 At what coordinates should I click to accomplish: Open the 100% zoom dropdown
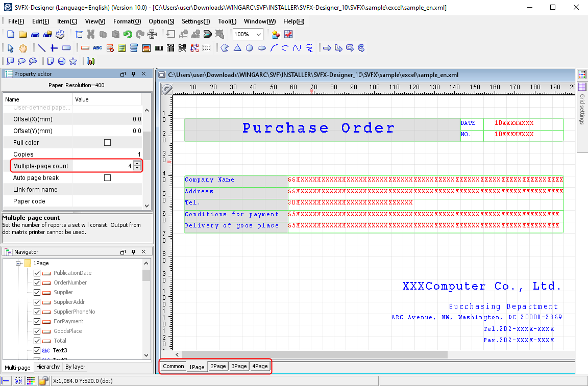(258, 35)
